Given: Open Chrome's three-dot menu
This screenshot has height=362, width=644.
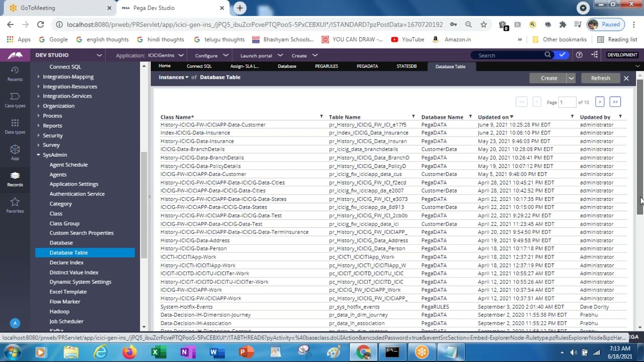Looking at the screenshot, I should 633,24.
